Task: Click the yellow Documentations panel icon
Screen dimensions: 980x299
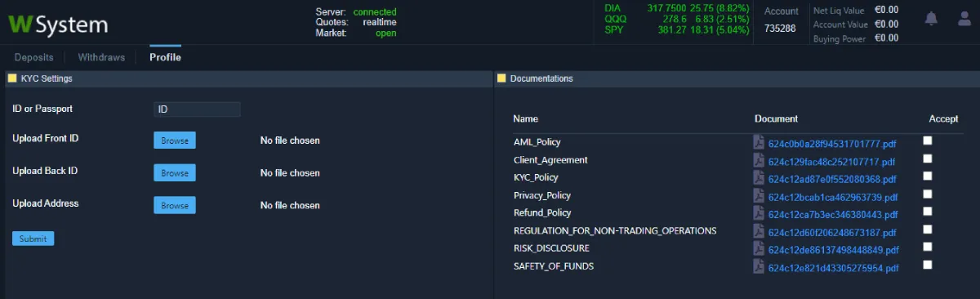Action: [501, 78]
